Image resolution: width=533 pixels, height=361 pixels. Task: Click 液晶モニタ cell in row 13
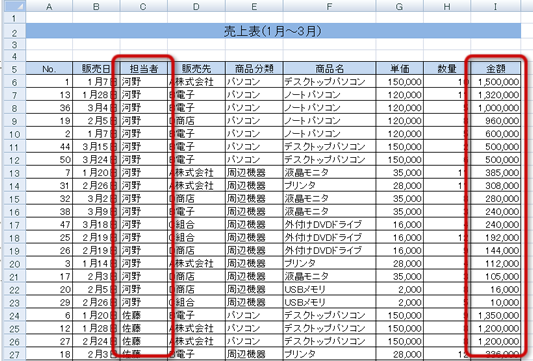(x=329, y=172)
